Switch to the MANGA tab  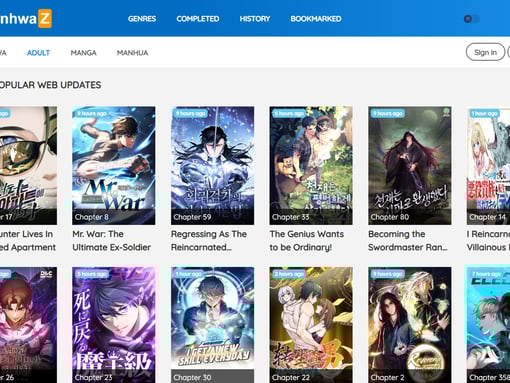pos(83,53)
